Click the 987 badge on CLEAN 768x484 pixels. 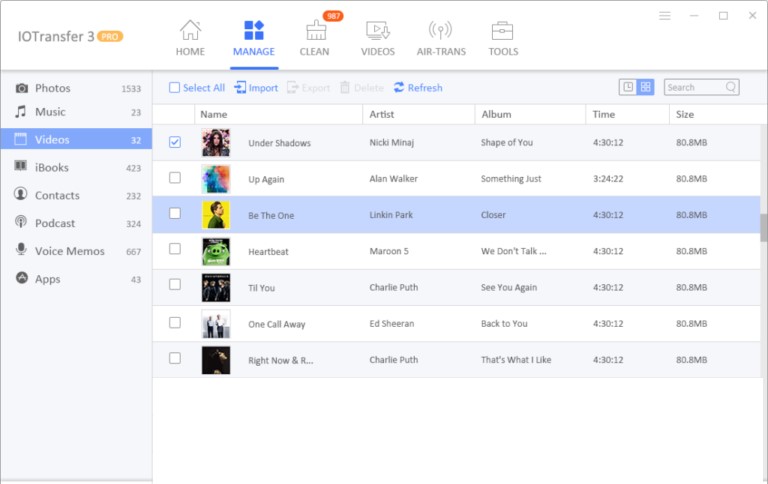tap(333, 16)
